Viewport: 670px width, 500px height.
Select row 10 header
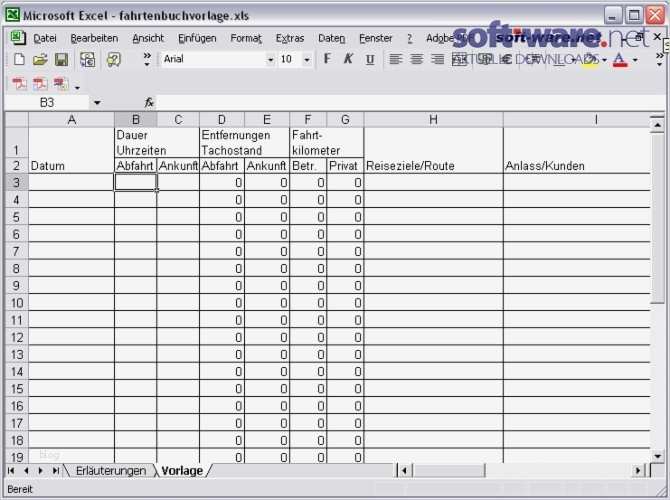pos(17,303)
